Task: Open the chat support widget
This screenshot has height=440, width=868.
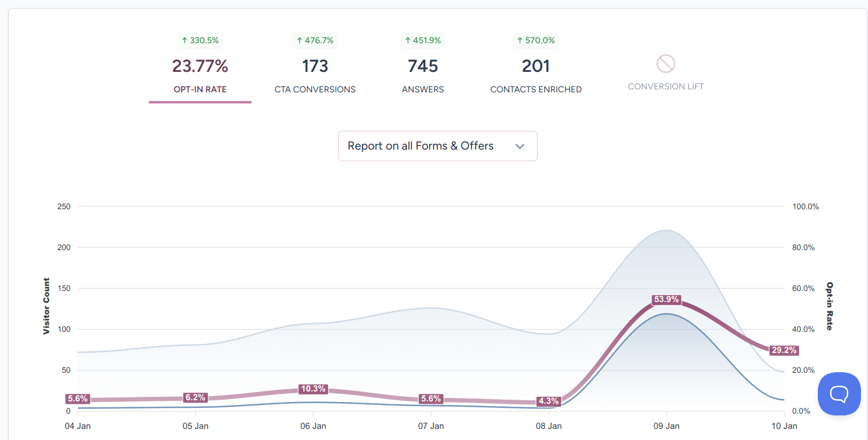Action: point(839,394)
